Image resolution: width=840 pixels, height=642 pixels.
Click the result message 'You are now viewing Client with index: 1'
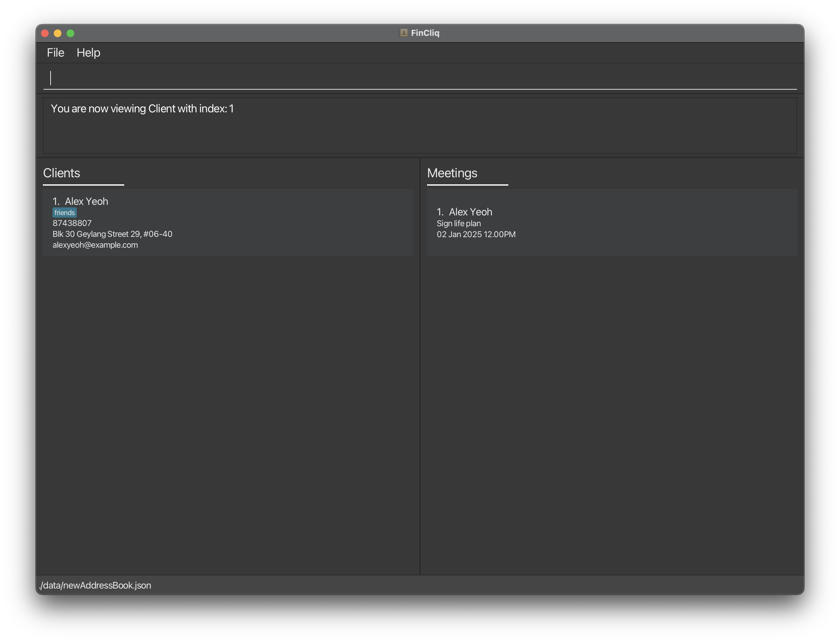(142, 108)
